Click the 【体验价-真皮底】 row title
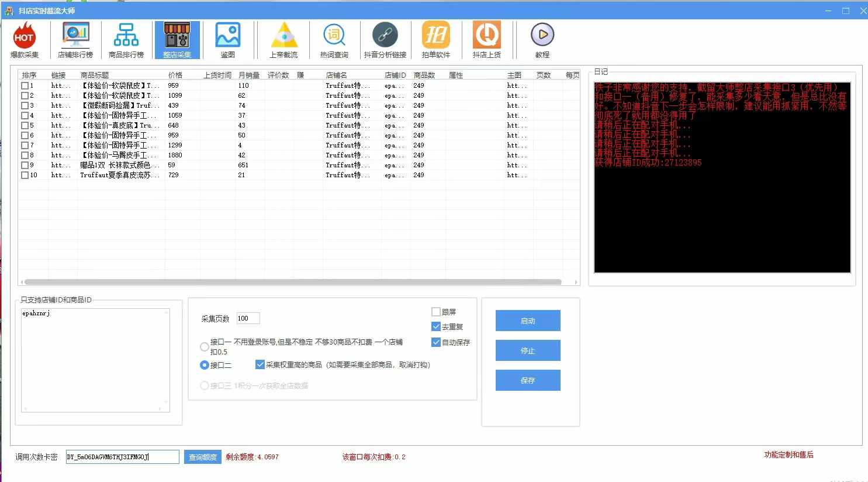The width and height of the screenshot is (868, 482). point(120,125)
